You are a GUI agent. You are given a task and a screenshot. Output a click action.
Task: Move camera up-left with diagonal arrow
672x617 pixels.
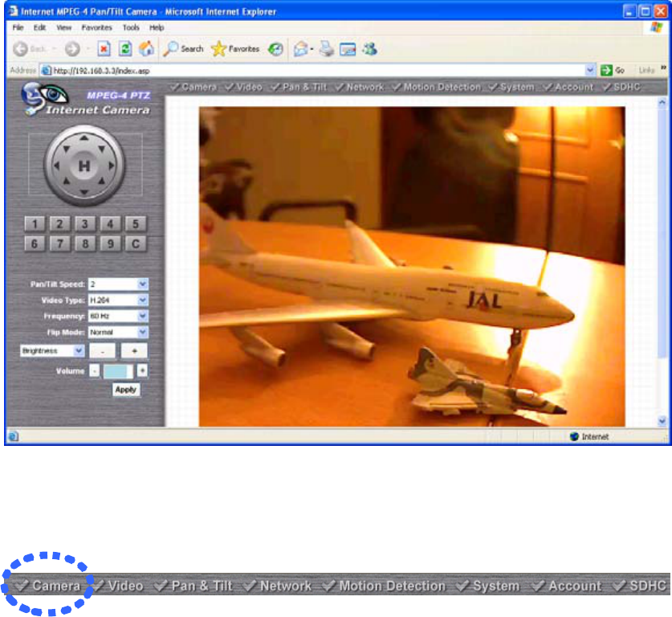[x=66, y=149]
